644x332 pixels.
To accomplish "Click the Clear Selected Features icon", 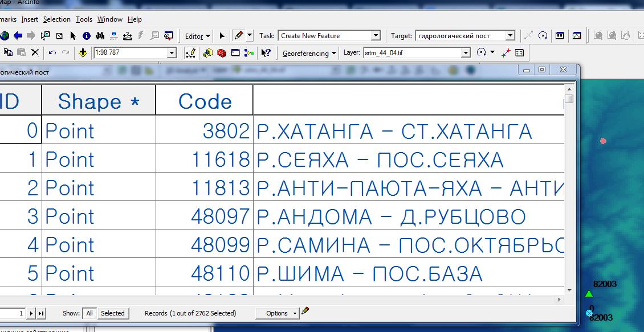I will (x=59, y=36).
